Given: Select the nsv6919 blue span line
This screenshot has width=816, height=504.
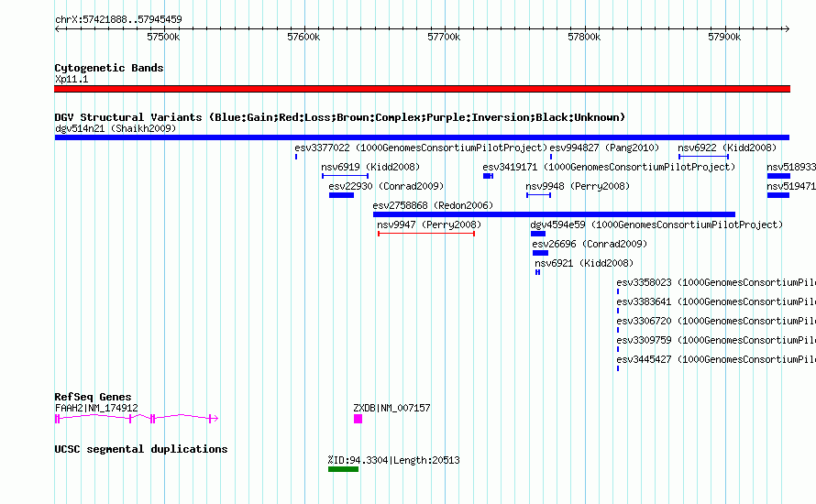Looking at the screenshot, I should pyautogui.click(x=345, y=176).
